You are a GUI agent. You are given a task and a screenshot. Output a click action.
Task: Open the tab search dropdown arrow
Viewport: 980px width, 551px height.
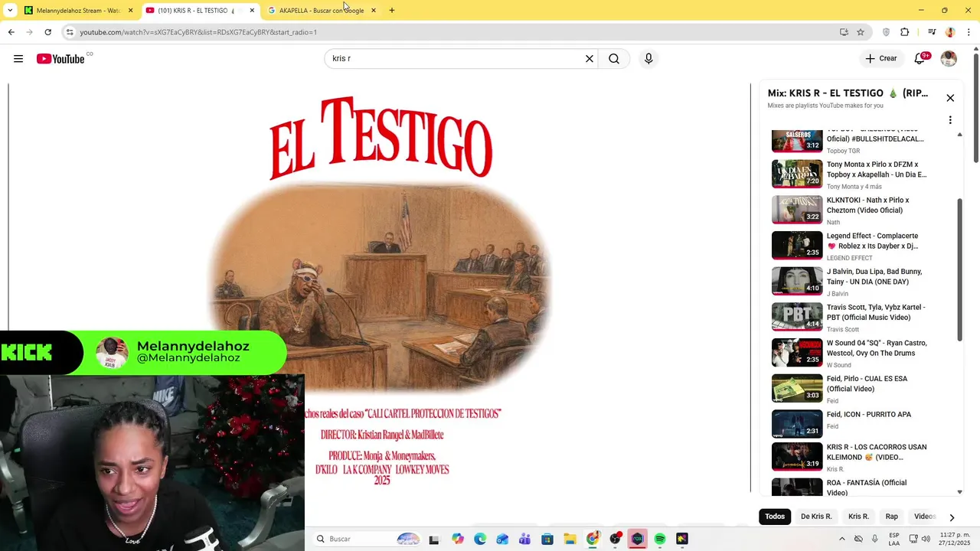(x=10, y=11)
